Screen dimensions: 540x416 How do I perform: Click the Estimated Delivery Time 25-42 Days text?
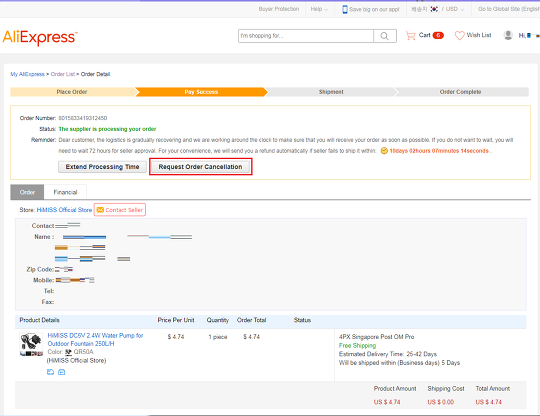[x=388, y=354]
